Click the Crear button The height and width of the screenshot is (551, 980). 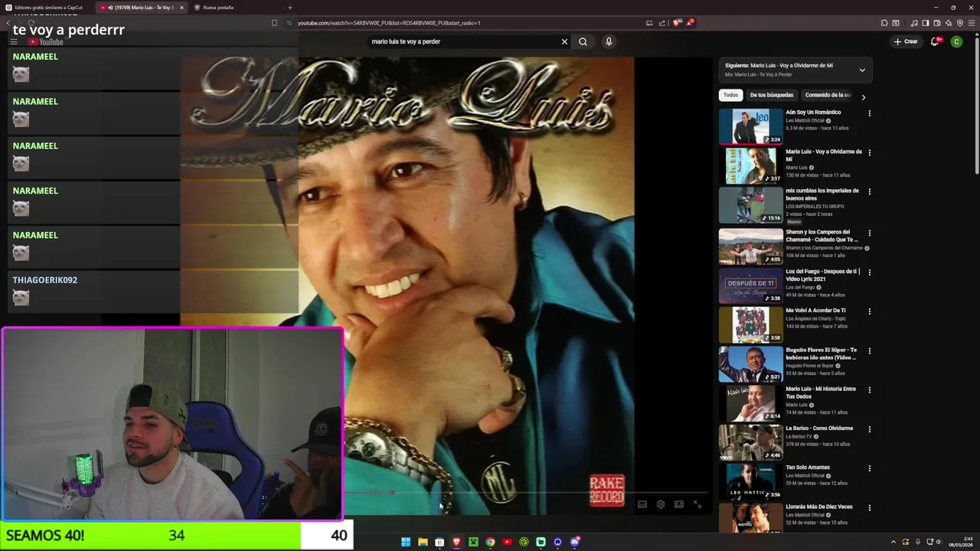(x=906, y=41)
